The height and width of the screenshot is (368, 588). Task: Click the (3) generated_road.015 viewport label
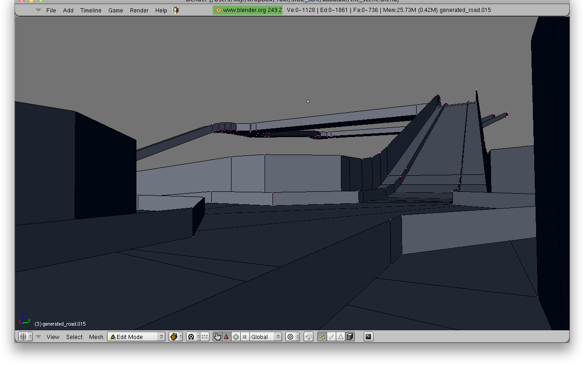pyautogui.click(x=60, y=324)
